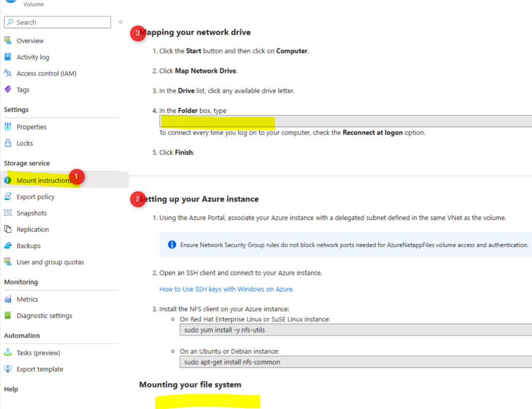Image resolution: width=532 pixels, height=409 pixels.
Task: Click 'Click Map Network Drive' step text
Action: tap(199, 70)
